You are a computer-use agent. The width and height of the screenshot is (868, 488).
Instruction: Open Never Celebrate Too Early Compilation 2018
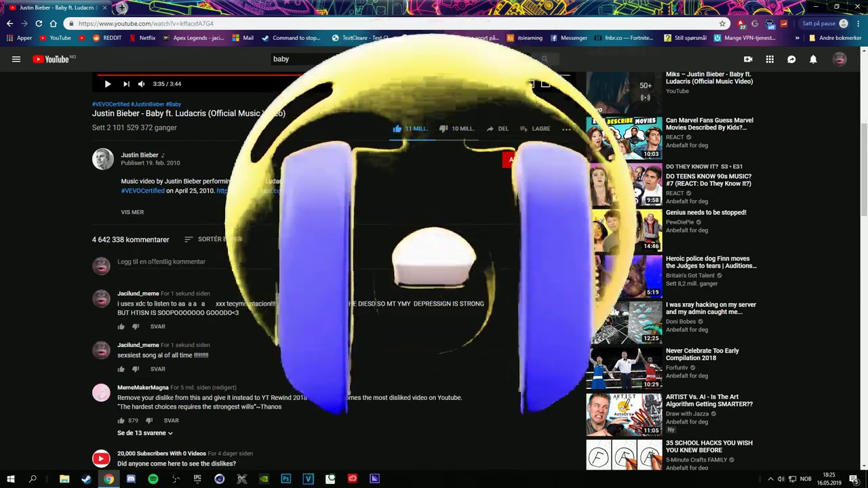[703, 354]
